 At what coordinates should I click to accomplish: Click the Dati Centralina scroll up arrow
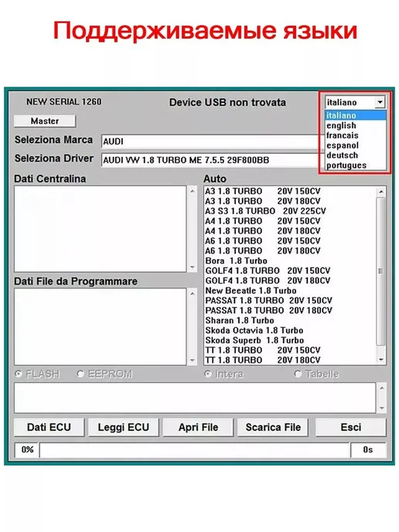(193, 191)
